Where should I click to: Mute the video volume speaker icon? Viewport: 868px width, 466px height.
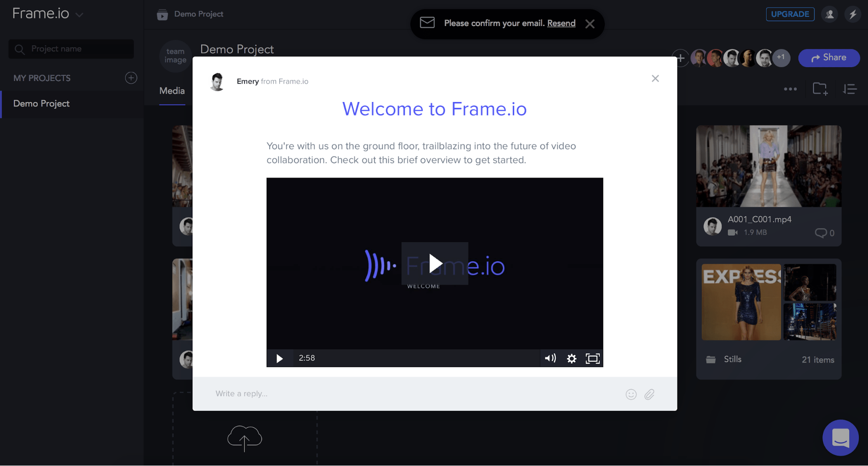550,358
